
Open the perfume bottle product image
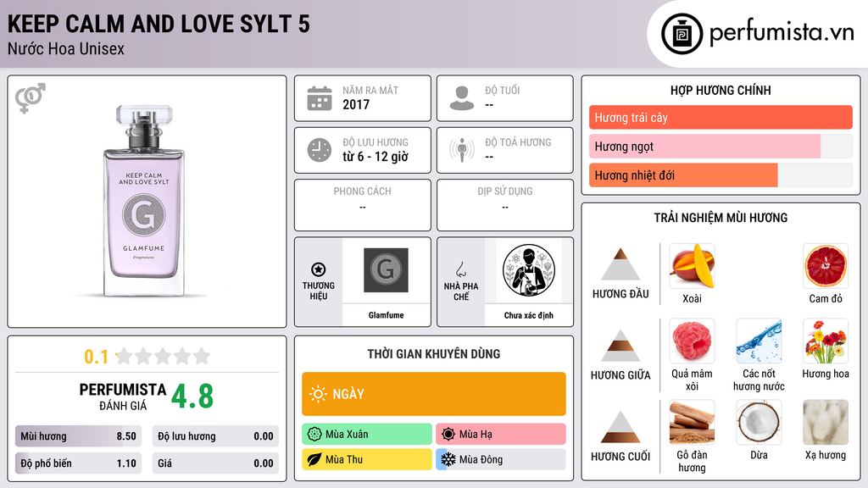click(x=144, y=200)
